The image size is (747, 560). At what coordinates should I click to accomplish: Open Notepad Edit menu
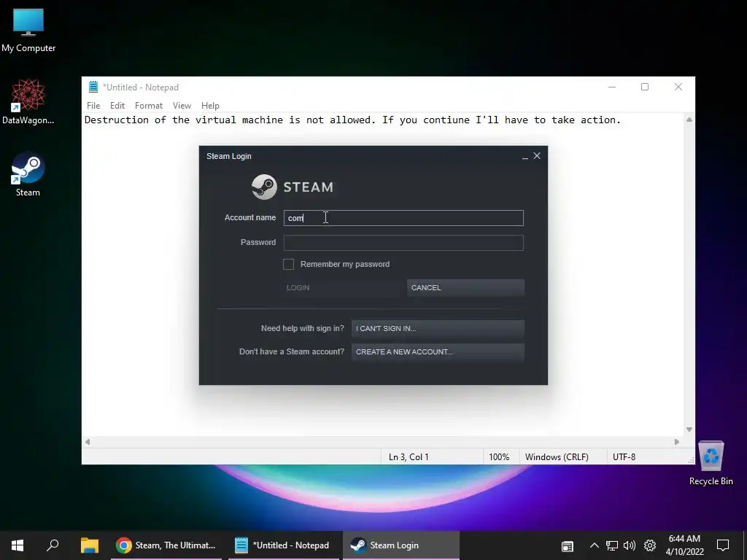click(x=117, y=106)
